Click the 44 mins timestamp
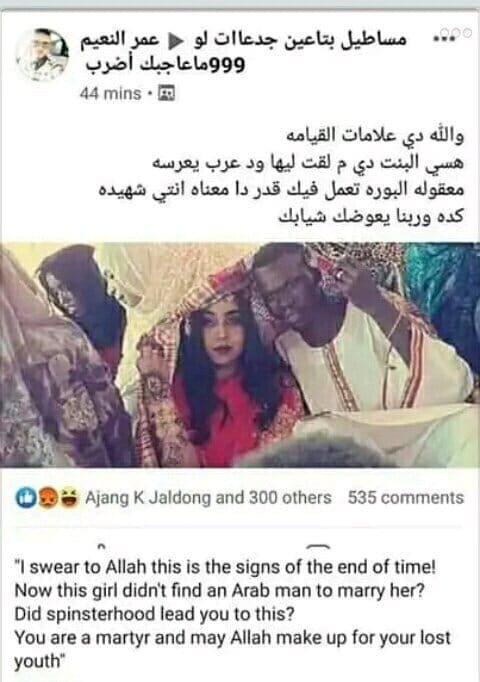Viewport: 480px width, 682px height. 110,94
